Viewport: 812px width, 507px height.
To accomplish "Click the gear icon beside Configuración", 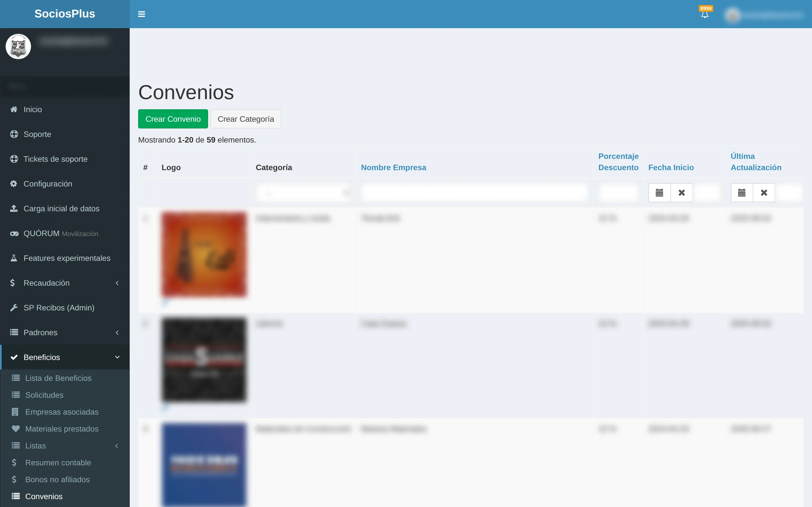I will click(x=14, y=184).
